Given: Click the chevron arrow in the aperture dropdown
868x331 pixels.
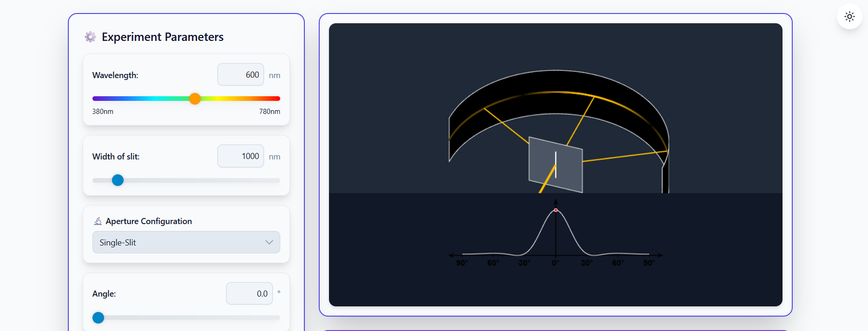Looking at the screenshot, I should 269,242.
